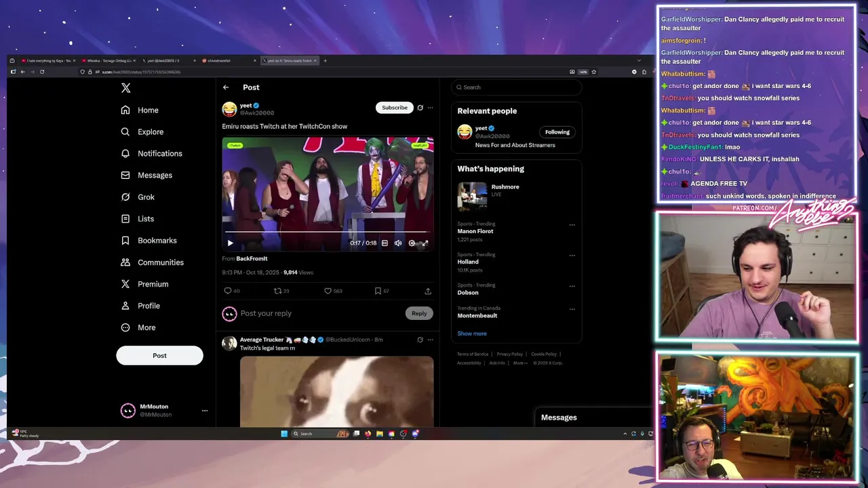868x488 pixels.
Task: Toggle closed captions on the video
Action: [384, 243]
